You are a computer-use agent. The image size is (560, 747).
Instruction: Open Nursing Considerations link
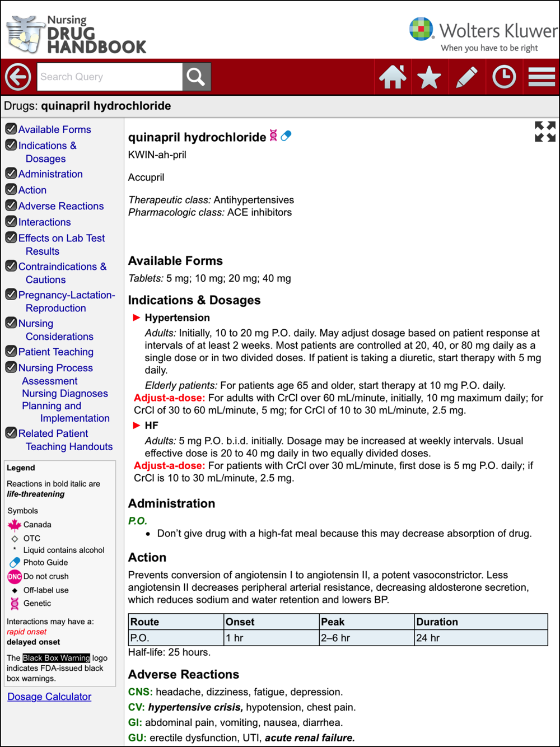(x=56, y=330)
